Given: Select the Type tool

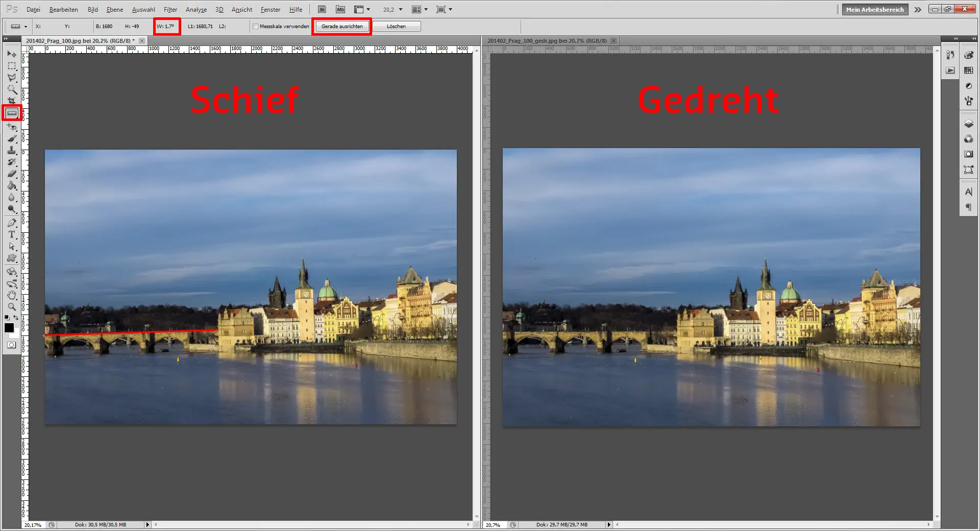Looking at the screenshot, I should click(12, 235).
